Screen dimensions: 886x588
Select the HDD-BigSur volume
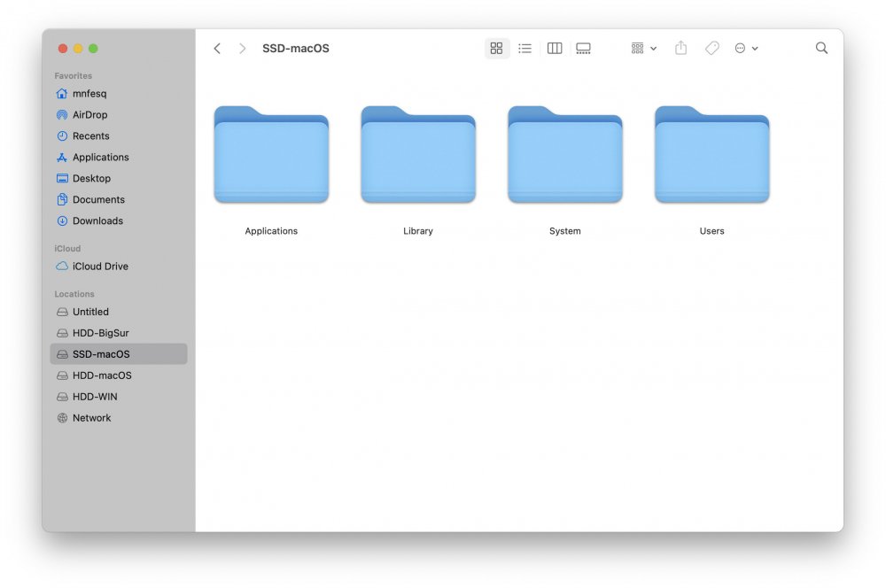pyautogui.click(x=119, y=333)
